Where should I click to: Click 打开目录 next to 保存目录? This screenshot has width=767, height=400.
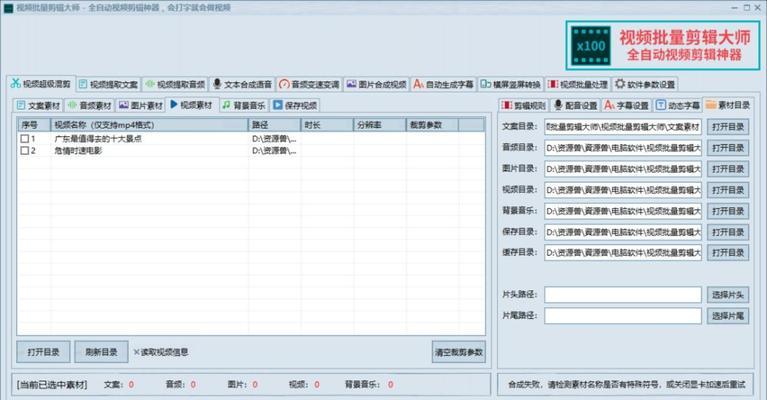pos(728,232)
